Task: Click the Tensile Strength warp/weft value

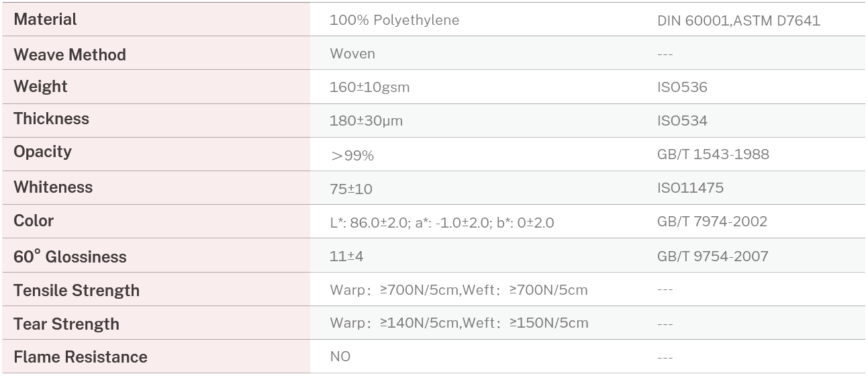Action: pos(459,290)
